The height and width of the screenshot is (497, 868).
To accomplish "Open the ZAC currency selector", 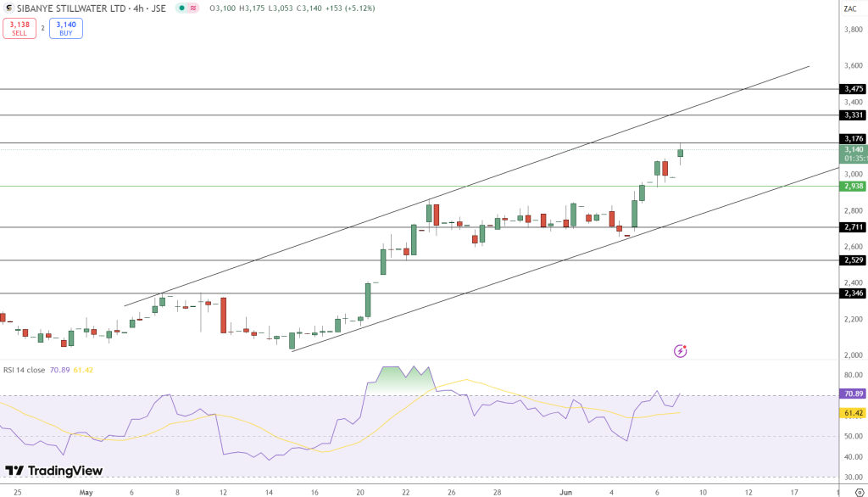I will pyautogui.click(x=849, y=8).
